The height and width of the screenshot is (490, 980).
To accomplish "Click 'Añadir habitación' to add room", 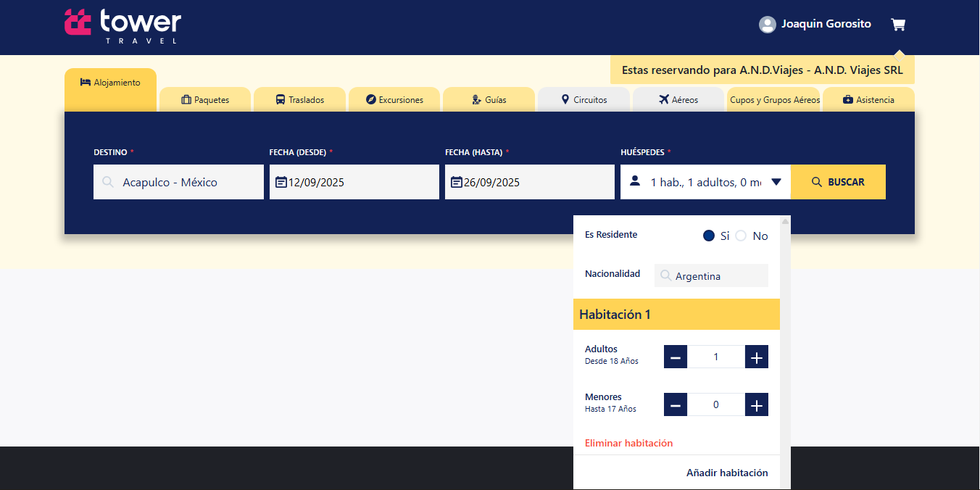I will [x=727, y=473].
